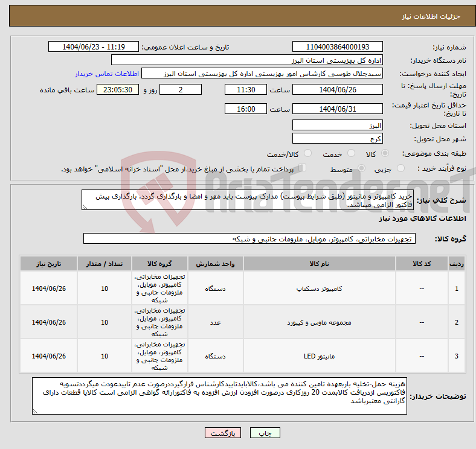The image size is (476, 449).
Task: Click row number 1 cell
Action: click(x=456, y=288)
